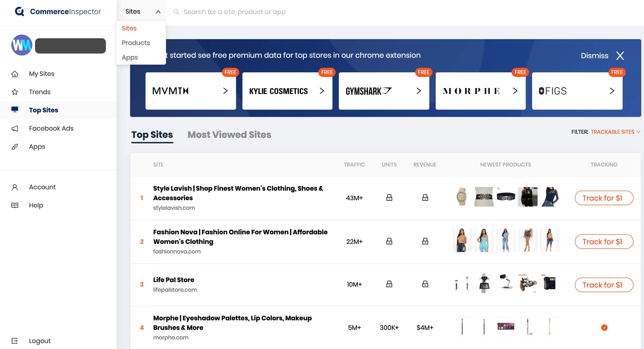The image size is (644, 349).
Task: Open the Kylie Cosmetics free store card
Action: coord(287,91)
